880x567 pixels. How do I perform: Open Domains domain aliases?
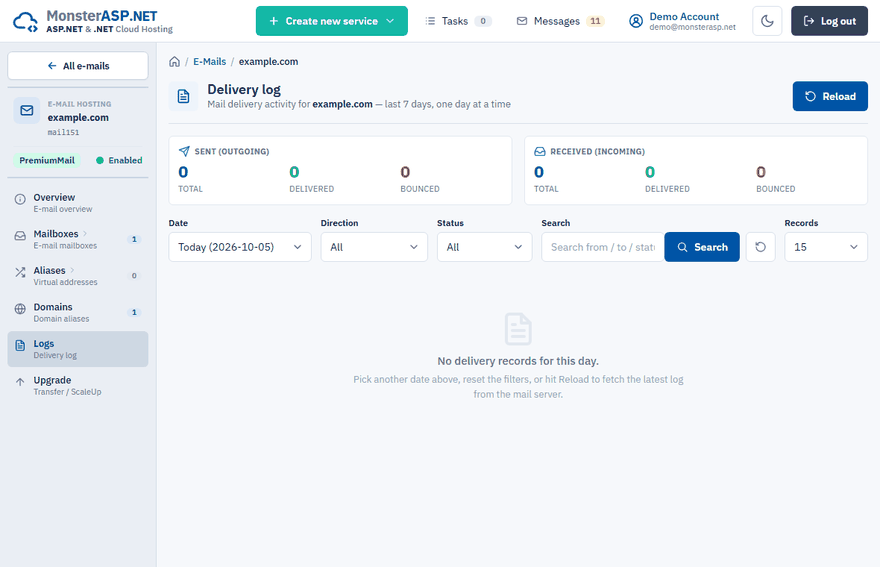(x=78, y=312)
